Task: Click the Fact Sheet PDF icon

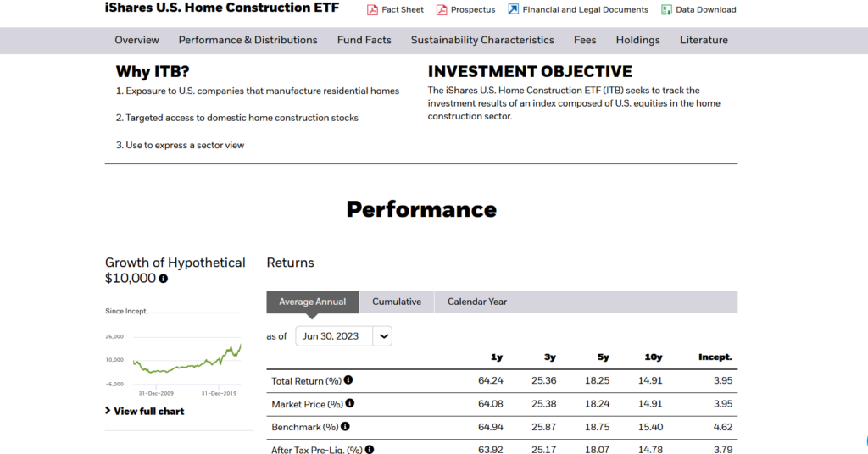Action: point(372,10)
